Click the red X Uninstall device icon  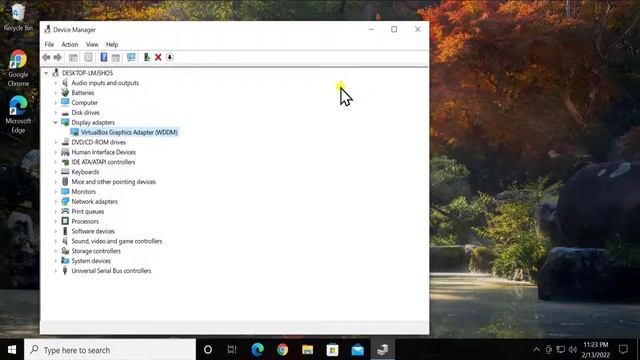tap(158, 58)
